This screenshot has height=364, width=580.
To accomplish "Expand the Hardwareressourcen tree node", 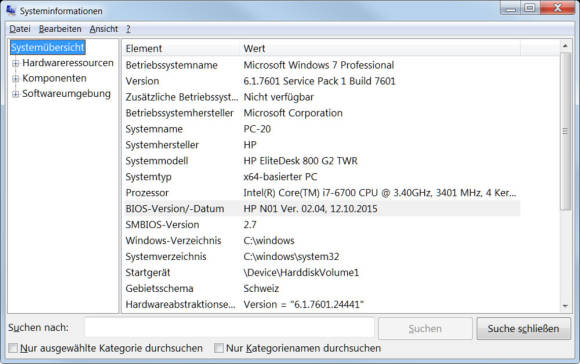I will (16, 64).
